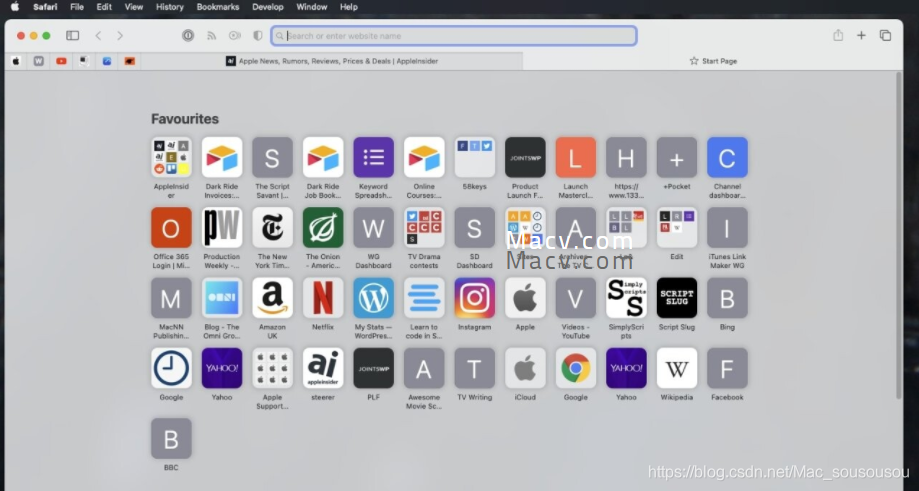919x491 pixels.
Task: Click the 1Password extension icon in toolbar
Action: tap(188, 36)
